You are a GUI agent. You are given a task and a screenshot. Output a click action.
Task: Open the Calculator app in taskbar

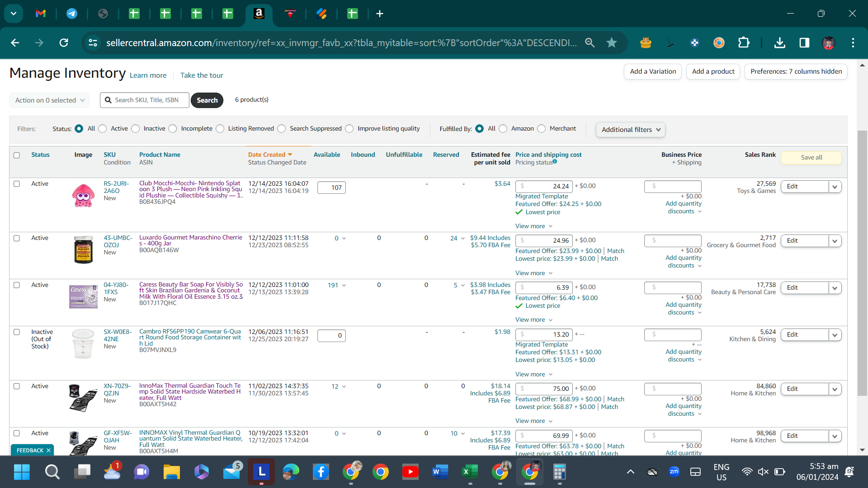559,472
